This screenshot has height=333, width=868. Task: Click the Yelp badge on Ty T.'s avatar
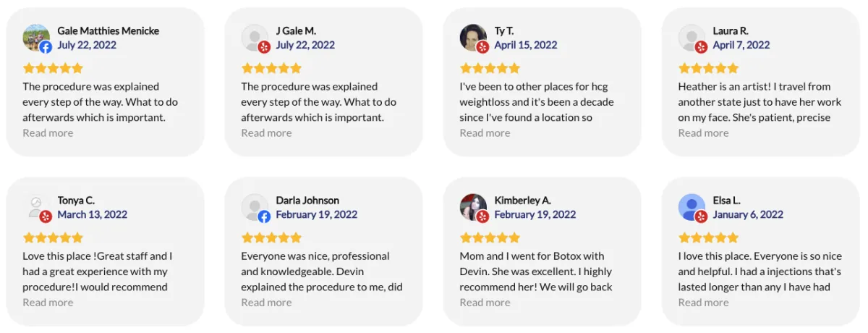coord(482,47)
